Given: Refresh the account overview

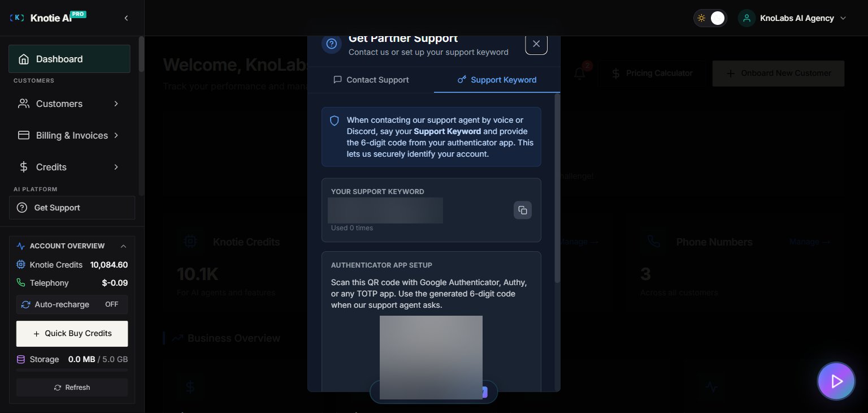Looking at the screenshot, I should pos(72,388).
